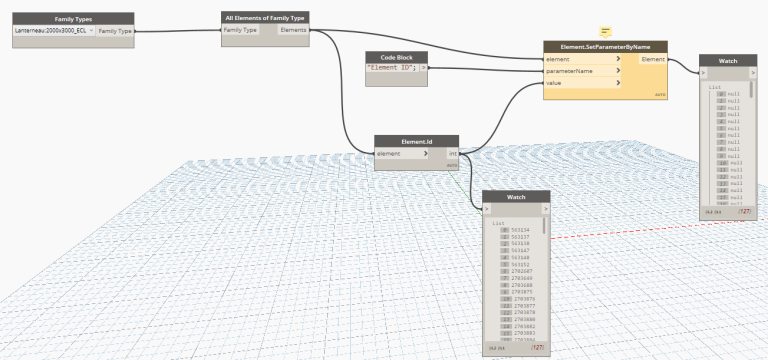Select the Code Block node header
Image resolution: width=768 pixels, height=360 pixels.
pyautogui.click(x=396, y=57)
